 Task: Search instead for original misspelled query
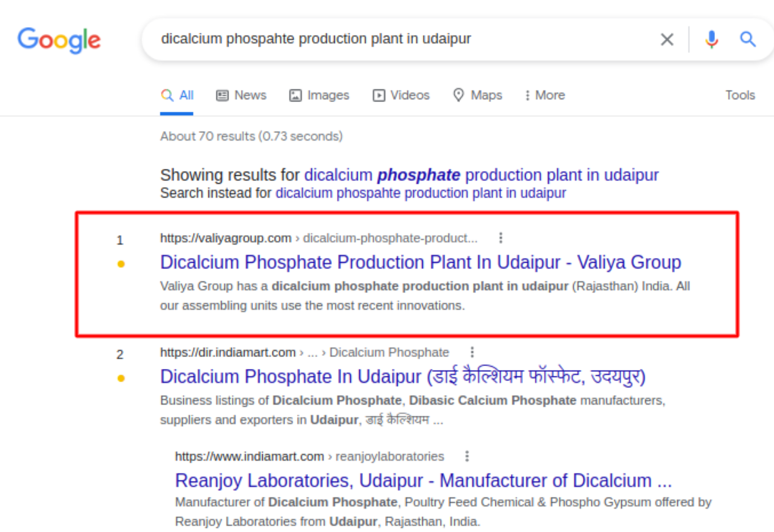[x=420, y=193]
